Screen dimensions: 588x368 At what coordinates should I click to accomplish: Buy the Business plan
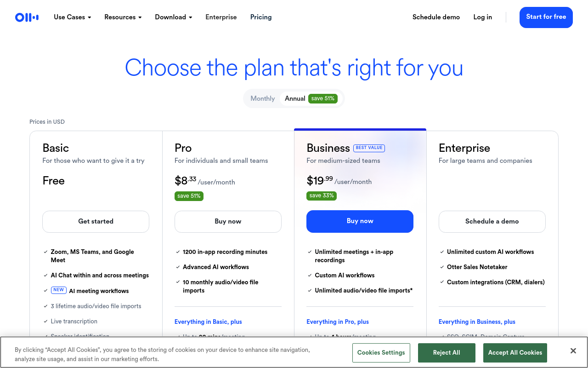click(360, 221)
